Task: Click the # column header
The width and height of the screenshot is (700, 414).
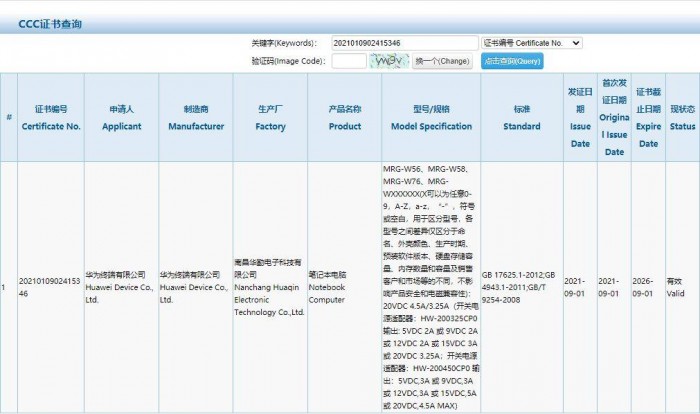Action: click(9, 117)
